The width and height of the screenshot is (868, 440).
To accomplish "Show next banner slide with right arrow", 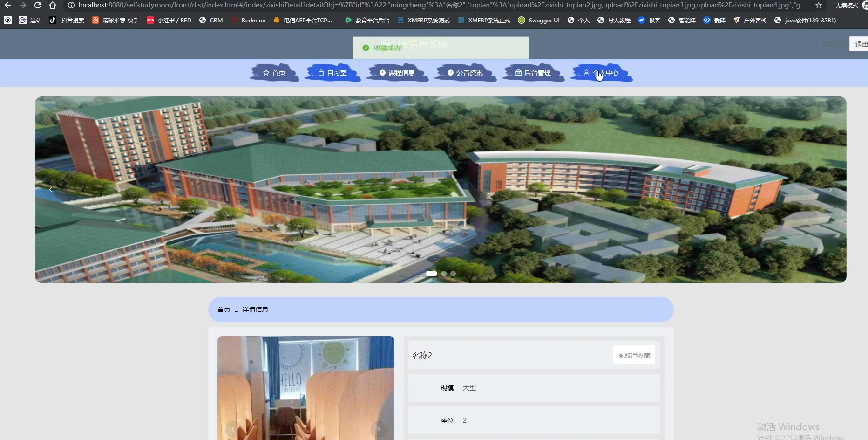I will point(830,189).
